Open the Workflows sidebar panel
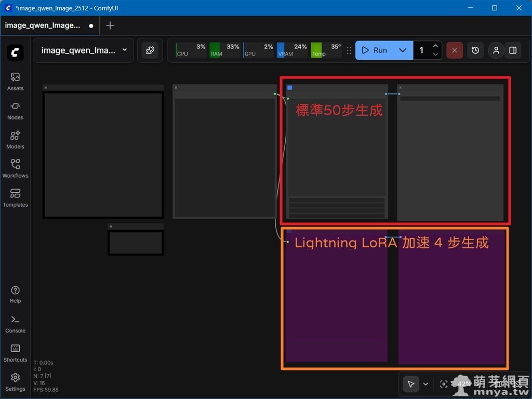This screenshot has height=399, width=532. coord(15,169)
